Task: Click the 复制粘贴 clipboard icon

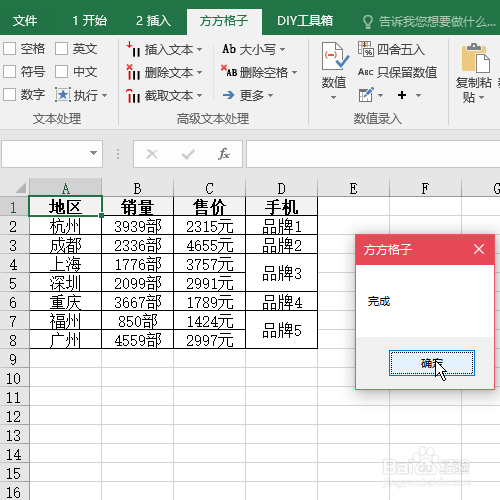Action: [x=475, y=58]
